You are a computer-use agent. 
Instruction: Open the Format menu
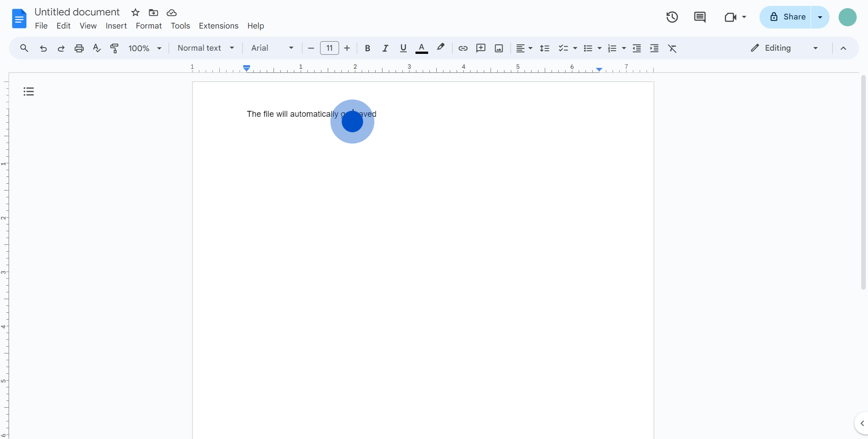[148, 26]
